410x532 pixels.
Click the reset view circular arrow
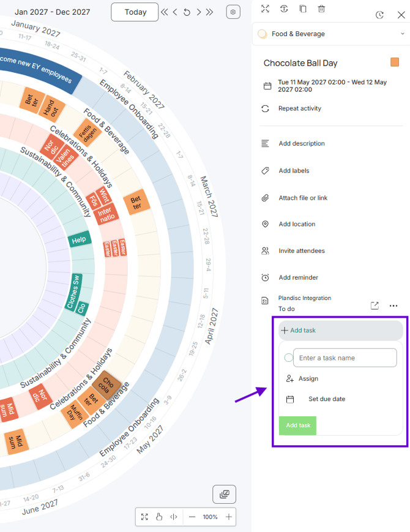(187, 13)
